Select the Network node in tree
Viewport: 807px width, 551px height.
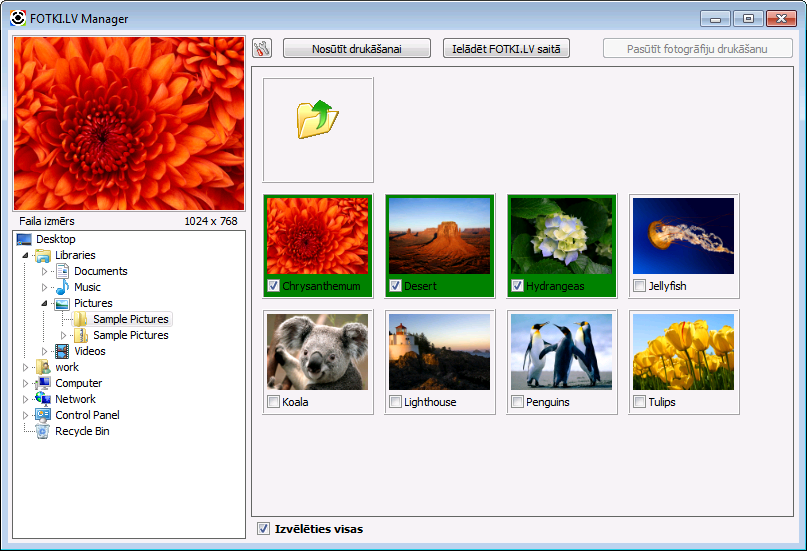(75, 399)
